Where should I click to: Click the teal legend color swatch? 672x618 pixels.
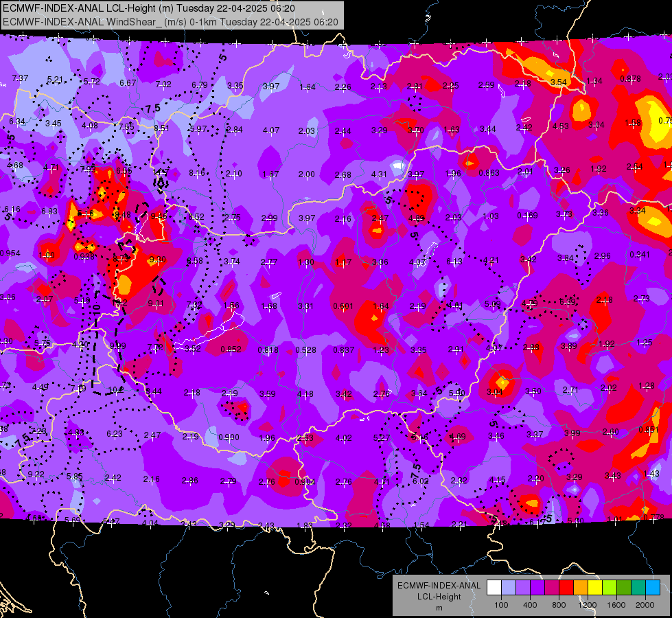(638, 588)
